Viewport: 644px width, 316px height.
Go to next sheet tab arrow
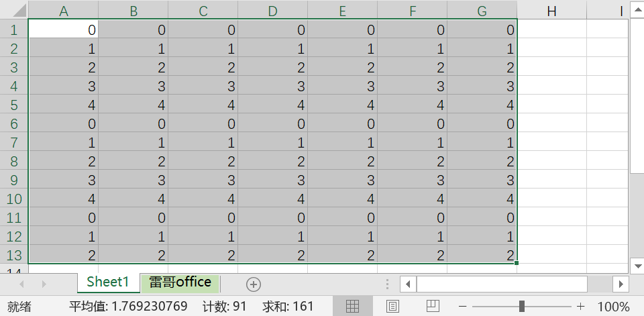pos(44,284)
